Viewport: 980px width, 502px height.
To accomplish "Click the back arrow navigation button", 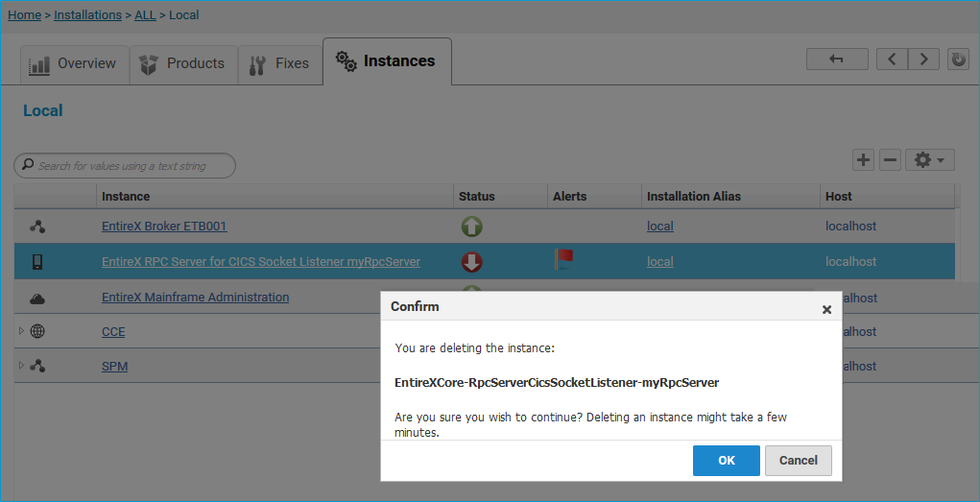I will (x=837, y=60).
